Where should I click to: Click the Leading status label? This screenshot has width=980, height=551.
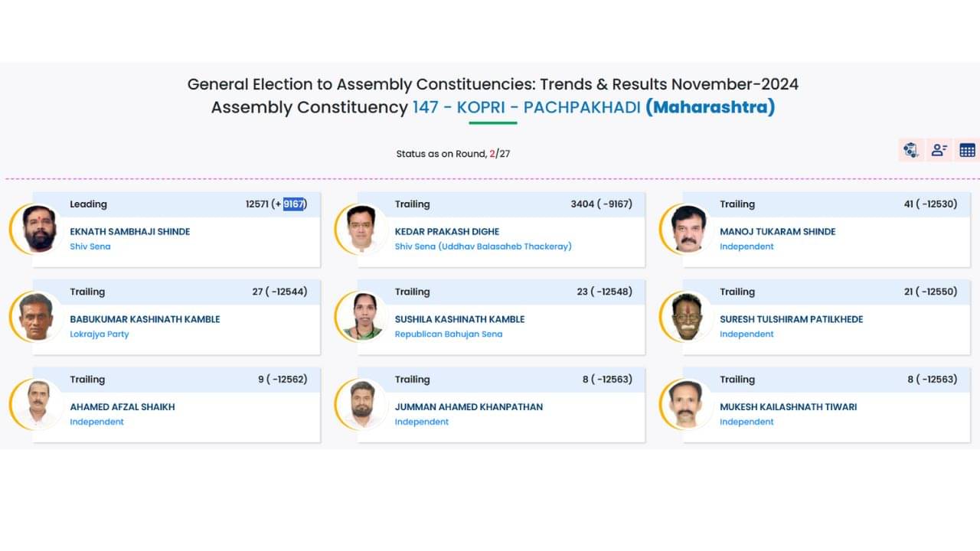pyautogui.click(x=88, y=204)
